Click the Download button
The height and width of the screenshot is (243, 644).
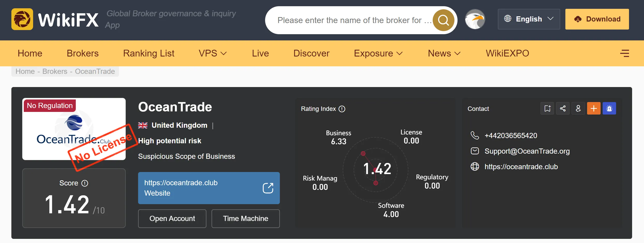597,19
